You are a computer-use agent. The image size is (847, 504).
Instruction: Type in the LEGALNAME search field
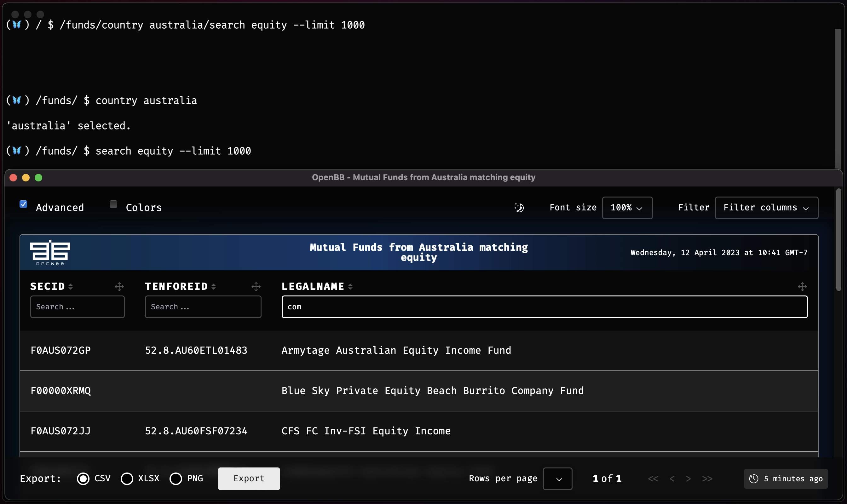pyautogui.click(x=544, y=306)
